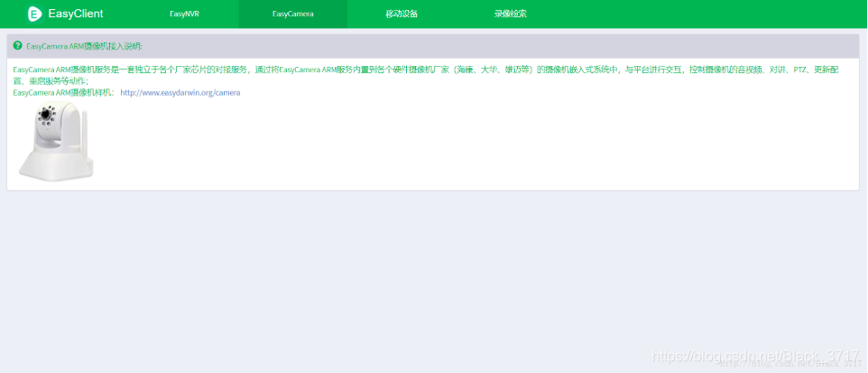Click the EasyCamera ARM摄像机样机 label

[64, 92]
